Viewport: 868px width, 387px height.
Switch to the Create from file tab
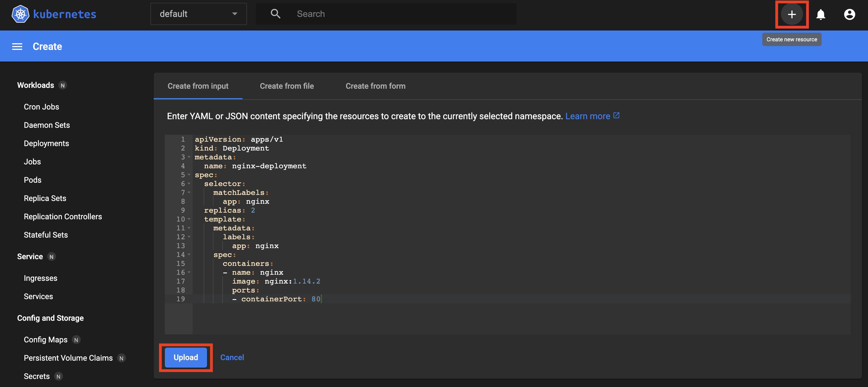tap(287, 86)
